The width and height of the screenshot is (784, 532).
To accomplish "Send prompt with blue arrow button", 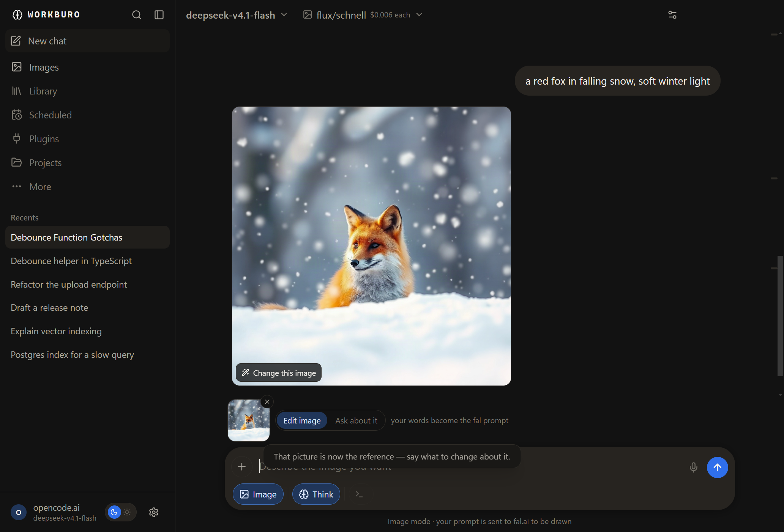I will click(717, 467).
